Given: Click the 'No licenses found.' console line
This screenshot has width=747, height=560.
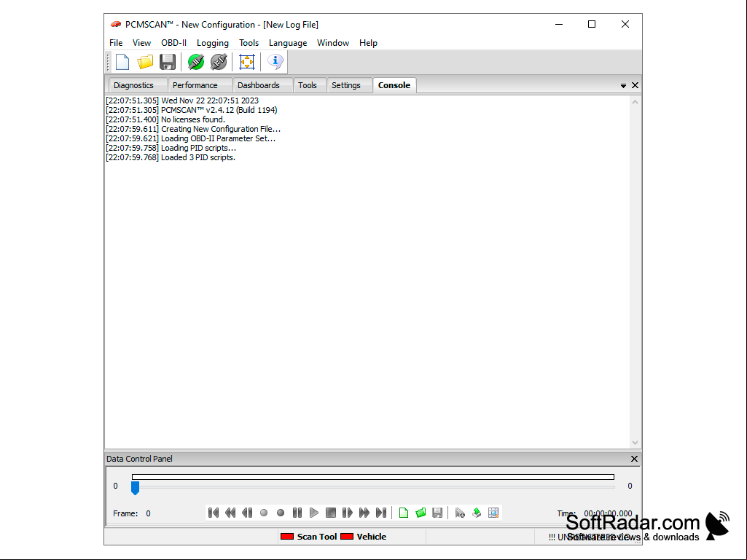Looking at the screenshot, I should 165,119.
